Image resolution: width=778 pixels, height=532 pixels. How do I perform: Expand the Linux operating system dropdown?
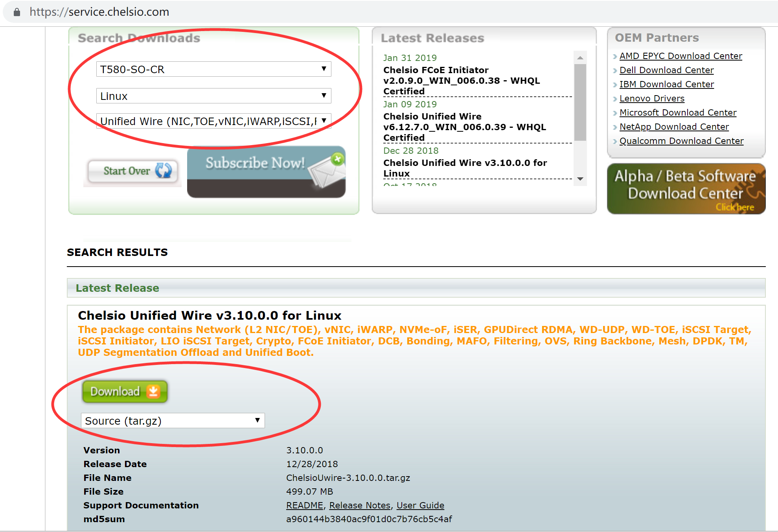coord(213,96)
